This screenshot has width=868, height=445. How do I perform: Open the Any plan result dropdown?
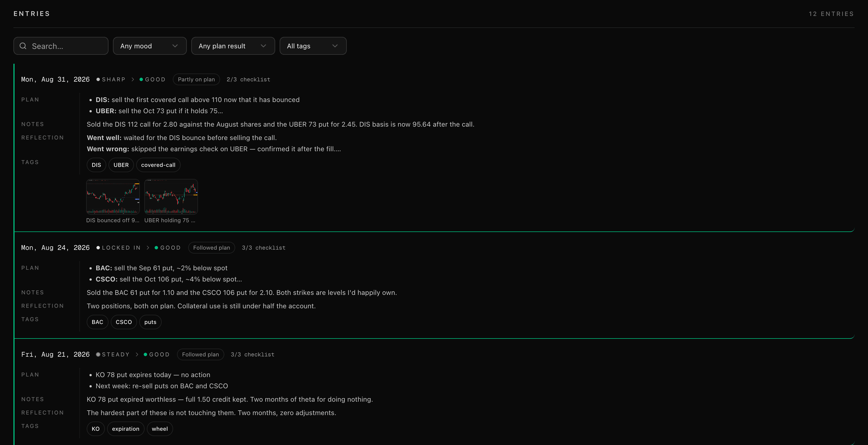coord(233,46)
